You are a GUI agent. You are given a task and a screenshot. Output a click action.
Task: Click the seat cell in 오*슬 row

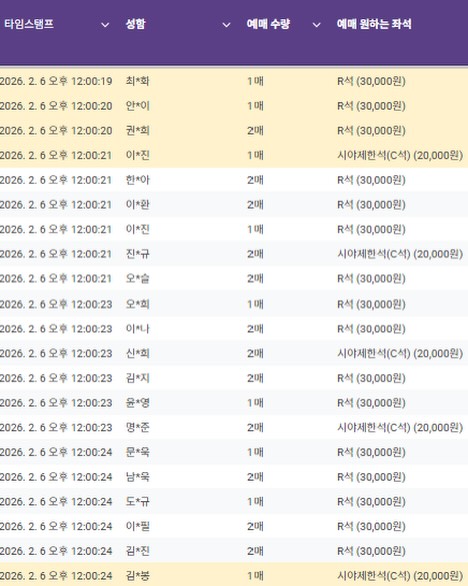click(x=371, y=278)
